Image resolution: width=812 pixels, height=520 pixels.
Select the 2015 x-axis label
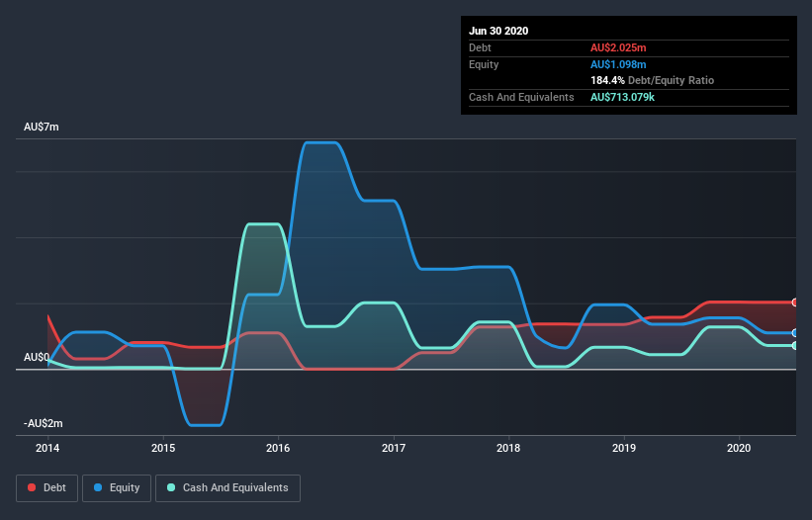click(163, 448)
